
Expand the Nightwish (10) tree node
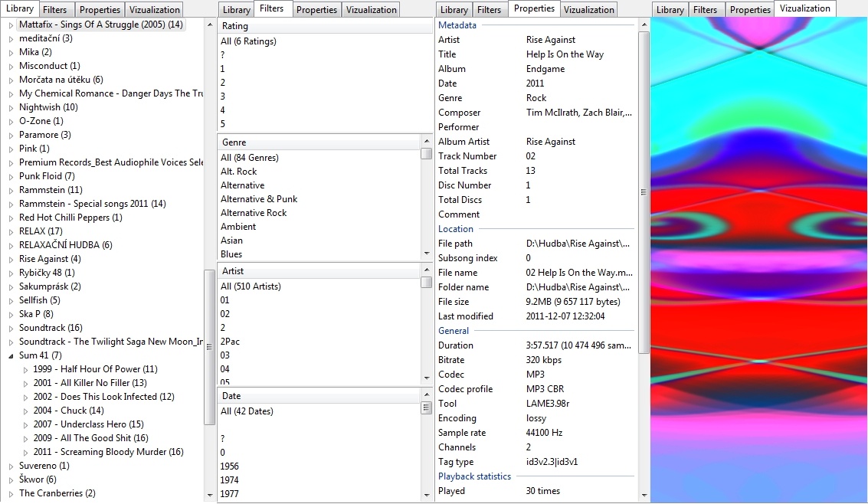11,108
